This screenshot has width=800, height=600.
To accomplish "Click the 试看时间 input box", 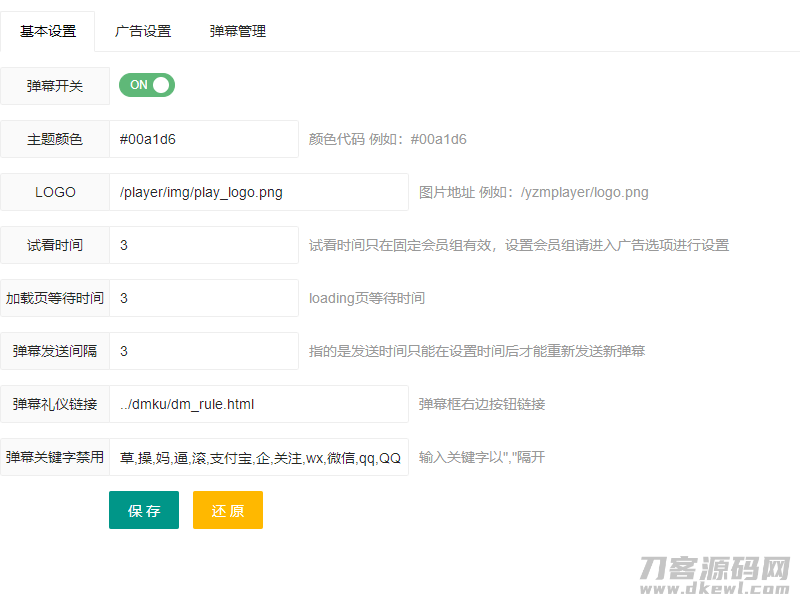I will click(x=200, y=245).
